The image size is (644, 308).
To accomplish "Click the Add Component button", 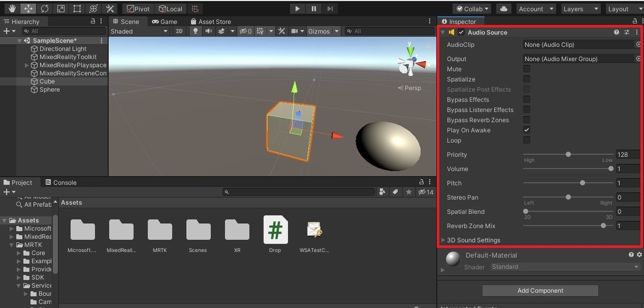I will click(540, 290).
